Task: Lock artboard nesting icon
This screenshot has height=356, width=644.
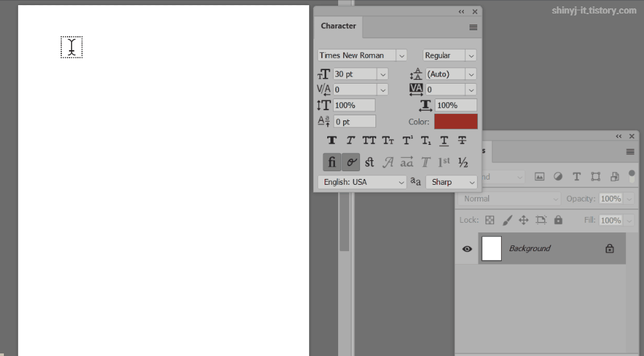Action: (541, 220)
